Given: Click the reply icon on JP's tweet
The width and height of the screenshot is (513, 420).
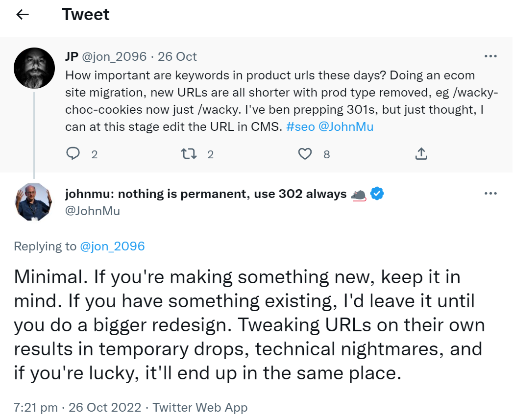Looking at the screenshot, I should (x=73, y=154).
